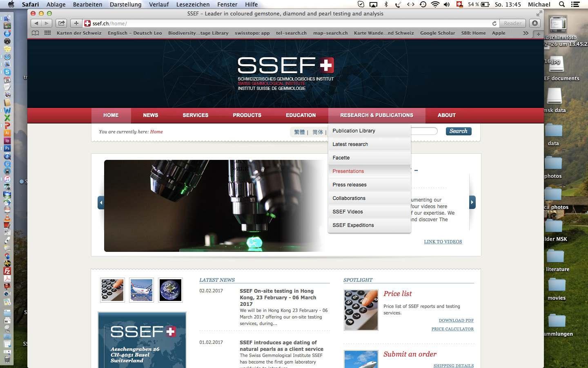
Task: Open Notification Center list icon
Action: 575,4
